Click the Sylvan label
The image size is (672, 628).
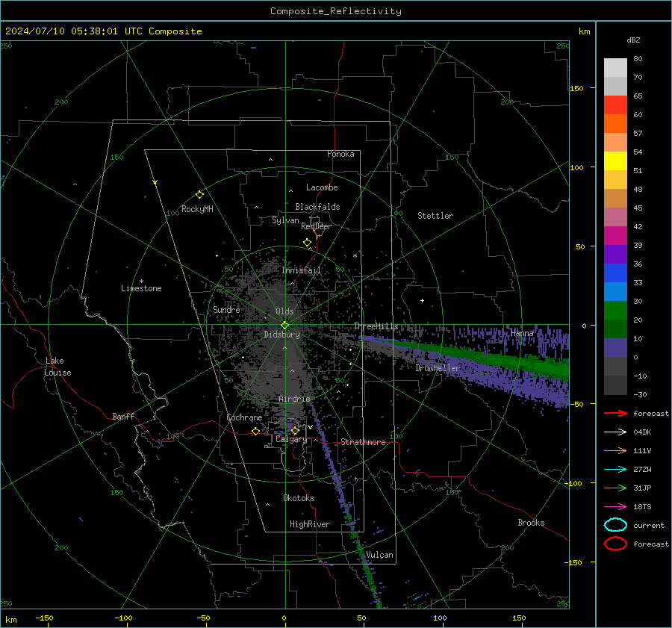point(285,220)
